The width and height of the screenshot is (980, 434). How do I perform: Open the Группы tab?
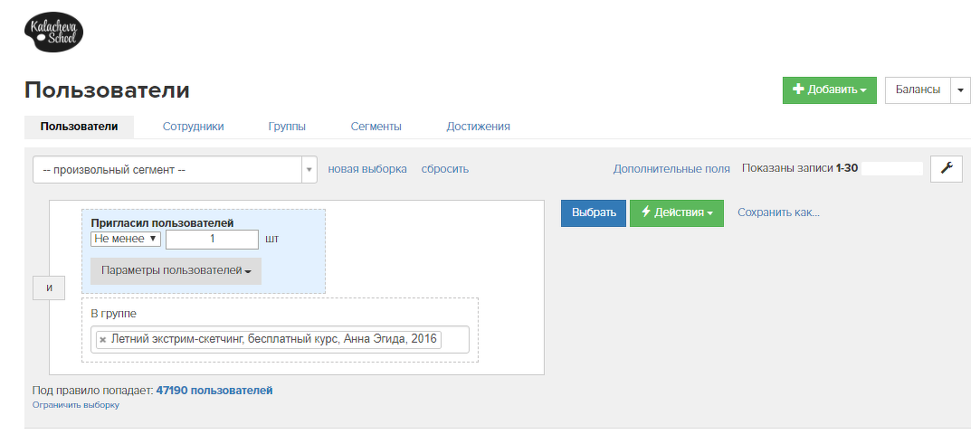[x=287, y=127]
